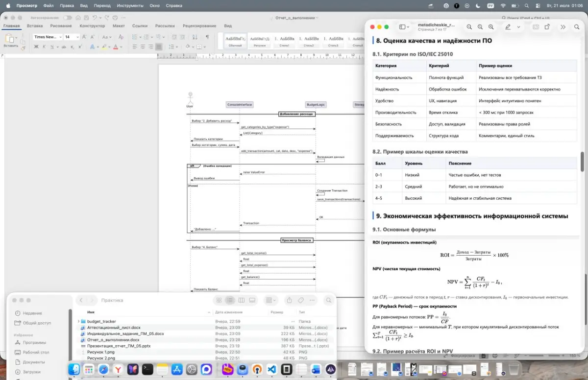Screen dimensions: 588x380
Task: Click the yellow highlight color button
Action: point(104,47)
